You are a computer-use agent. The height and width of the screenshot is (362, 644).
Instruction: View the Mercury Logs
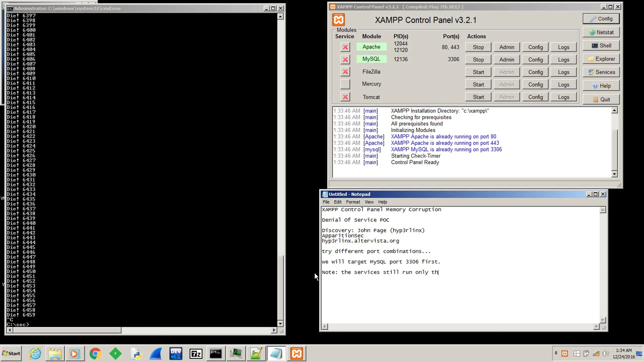[x=563, y=84]
